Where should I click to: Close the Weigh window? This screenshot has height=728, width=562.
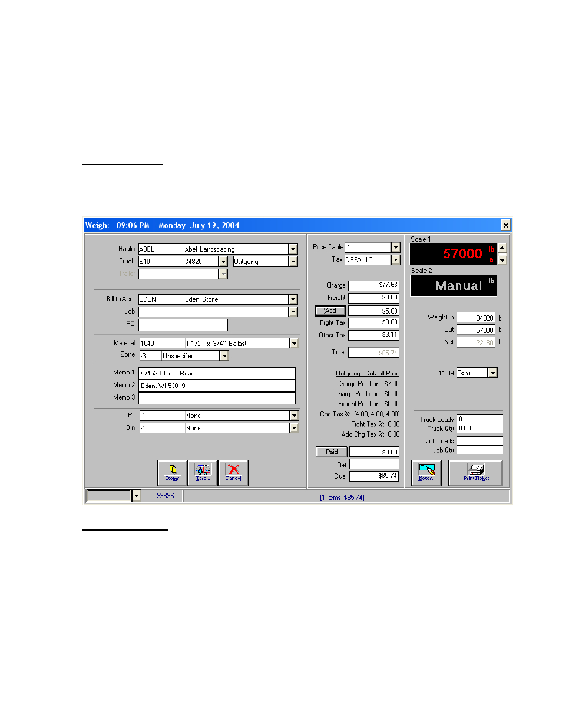(x=505, y=225)
